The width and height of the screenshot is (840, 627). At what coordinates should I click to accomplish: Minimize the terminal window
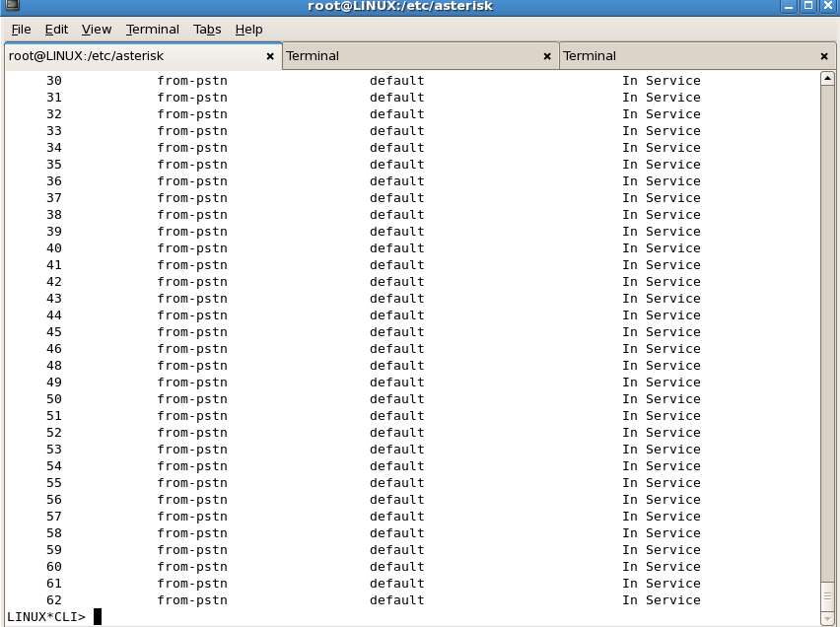(789, 8)
